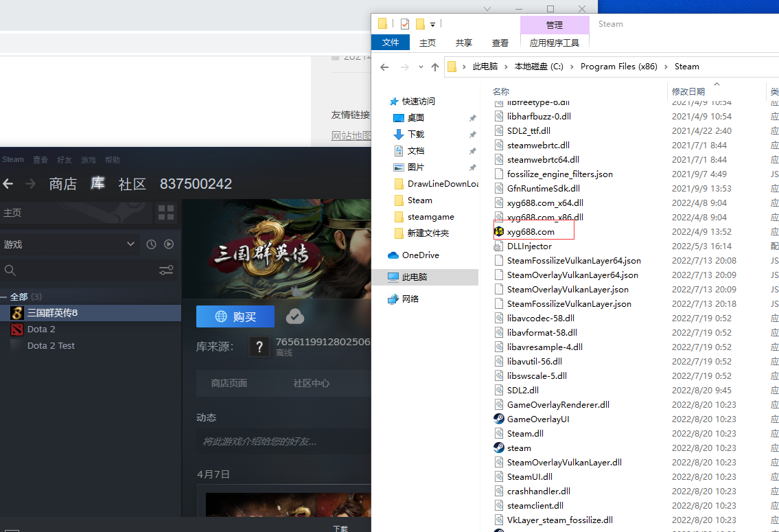The height and width of the screenshot is (532, 779).
Task: Click the ready-to-play filter icon
Action: 169,244
